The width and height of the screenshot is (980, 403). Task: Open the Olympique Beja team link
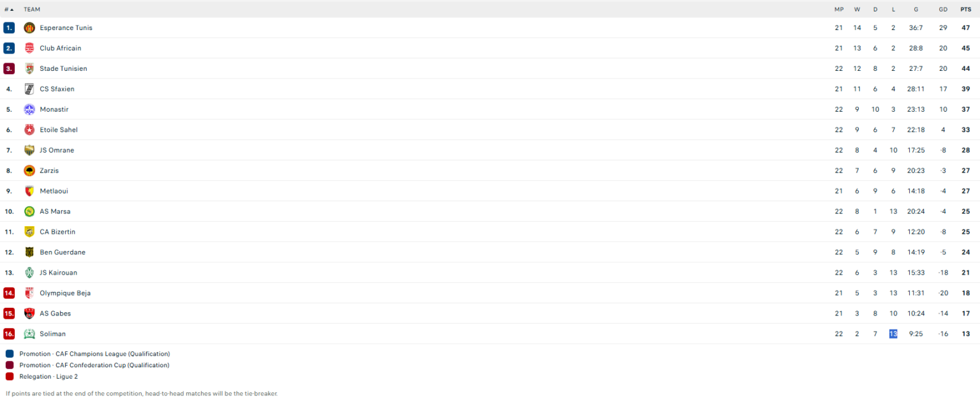point(65,293)
